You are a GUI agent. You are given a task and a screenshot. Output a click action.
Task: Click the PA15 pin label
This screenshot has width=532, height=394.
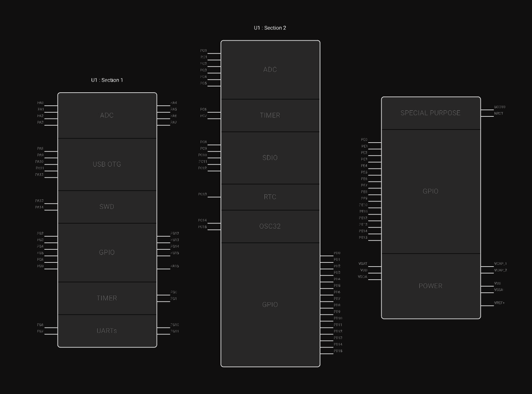[174, 266]
